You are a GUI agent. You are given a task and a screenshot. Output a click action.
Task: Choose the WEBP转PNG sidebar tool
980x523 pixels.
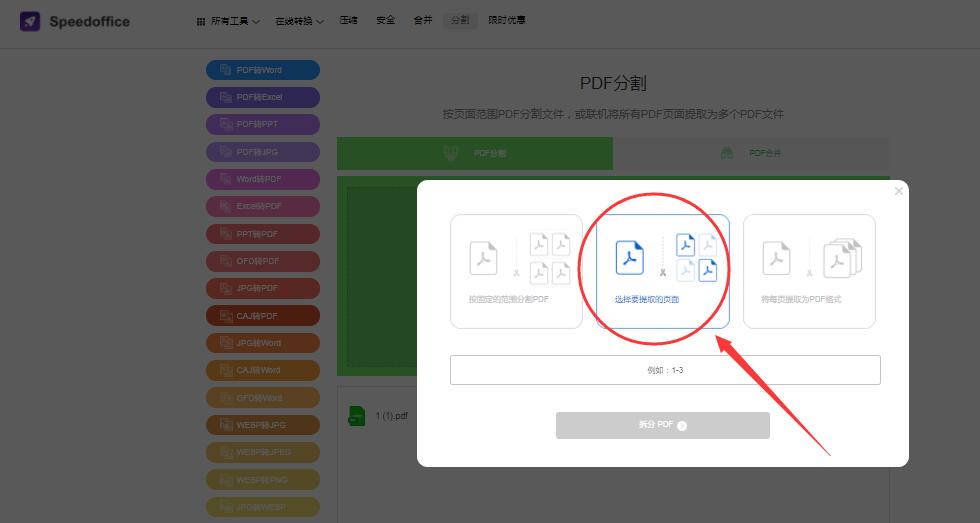(x=263, y=479)
